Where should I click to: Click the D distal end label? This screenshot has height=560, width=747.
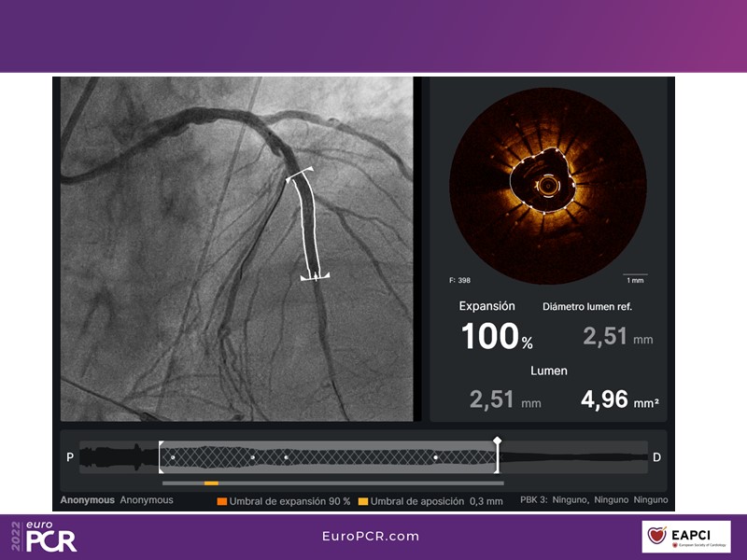pos(656,457)
